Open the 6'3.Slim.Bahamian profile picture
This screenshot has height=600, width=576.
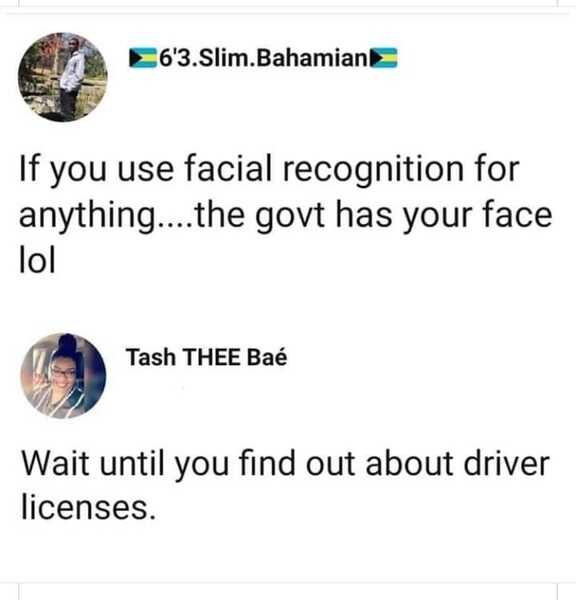click(63, 77)
